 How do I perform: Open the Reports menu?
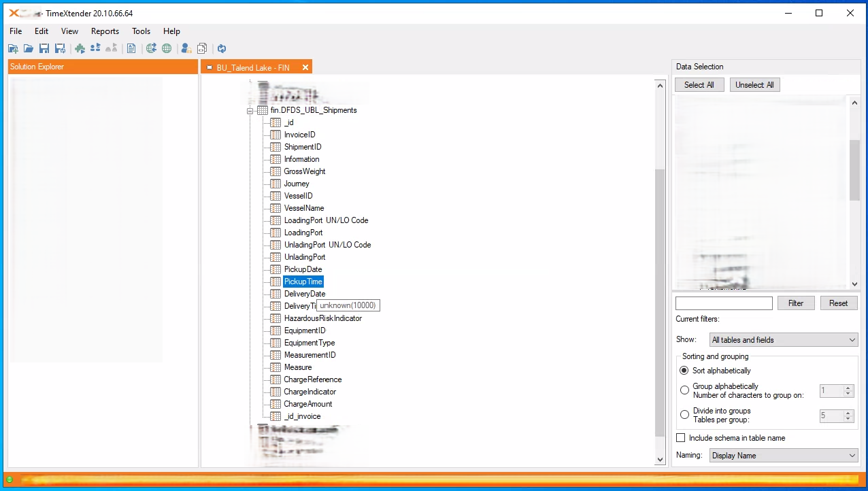[105, 31]
